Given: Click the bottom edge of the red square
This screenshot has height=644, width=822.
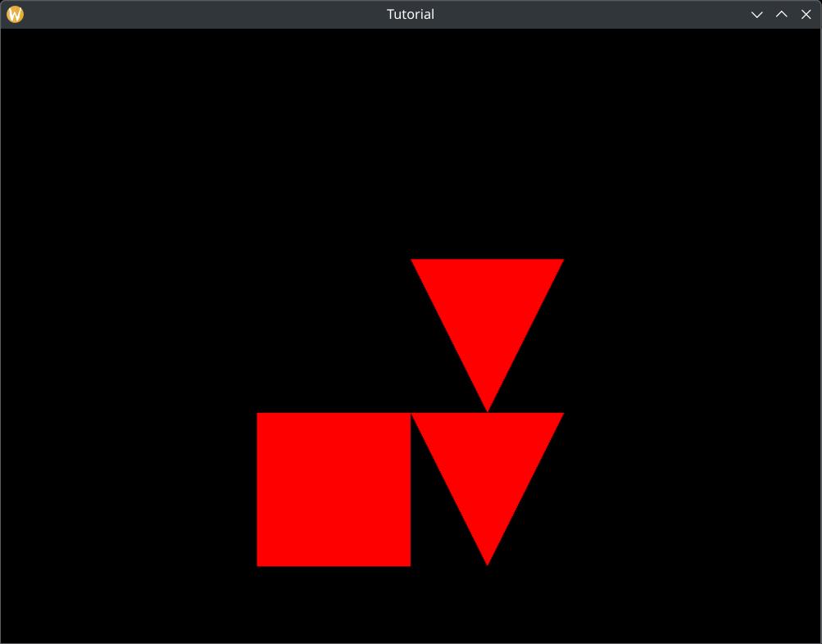Looking at the screenshot, I should point(334,565).
